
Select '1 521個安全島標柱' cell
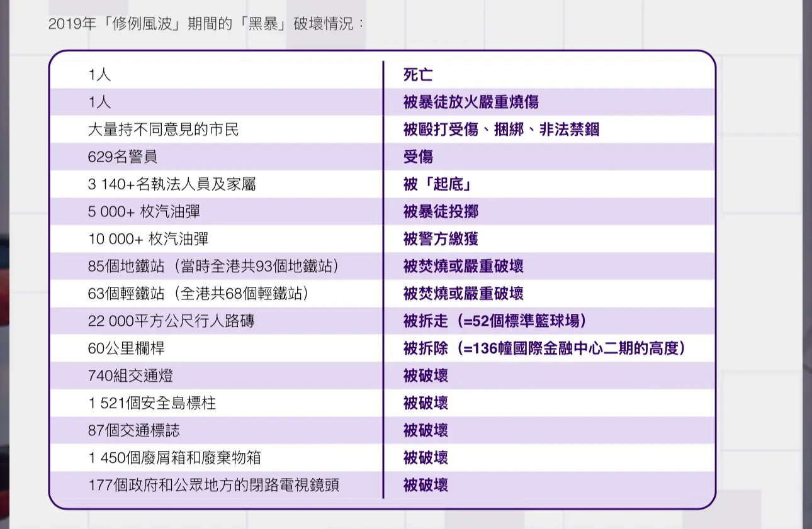(152, 403)
